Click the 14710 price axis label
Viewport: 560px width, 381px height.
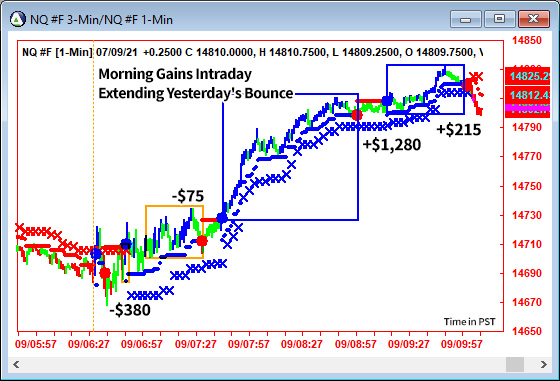point(527,244)
